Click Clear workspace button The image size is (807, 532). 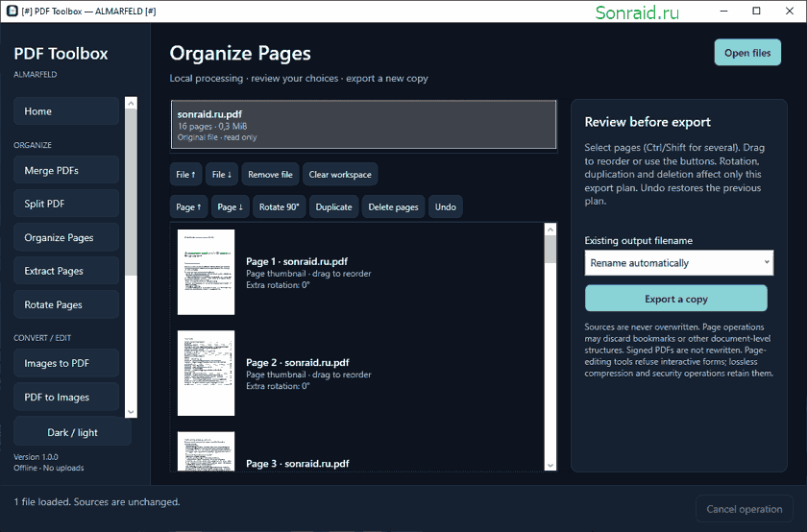click(340, 175)
